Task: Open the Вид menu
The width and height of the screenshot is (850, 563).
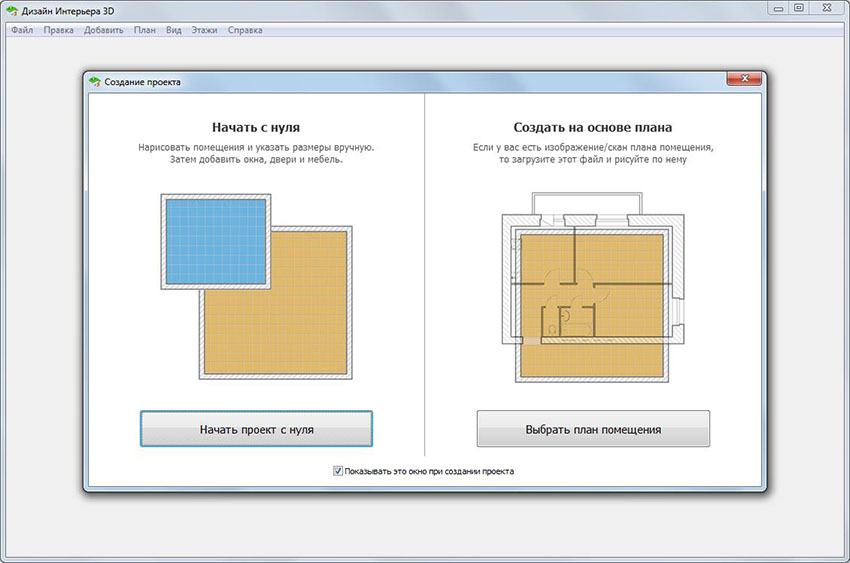Action: click(x=174, y=30)
